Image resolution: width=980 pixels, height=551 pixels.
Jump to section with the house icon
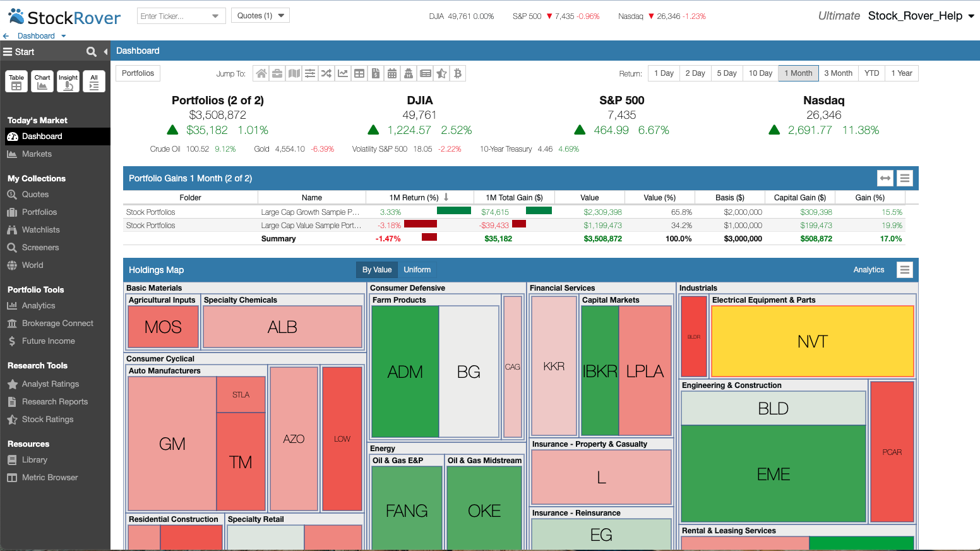coord(261,73)
